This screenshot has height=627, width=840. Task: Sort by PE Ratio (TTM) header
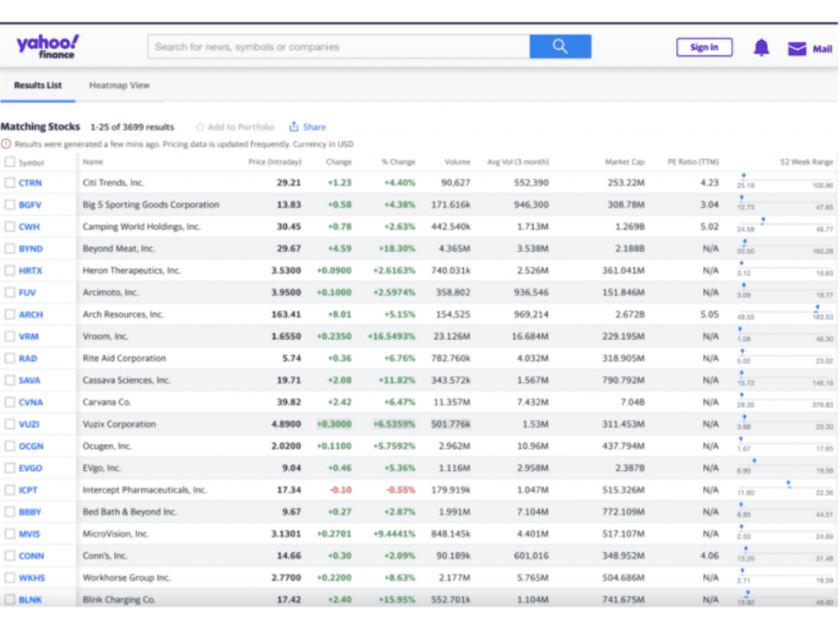(693, 162)
